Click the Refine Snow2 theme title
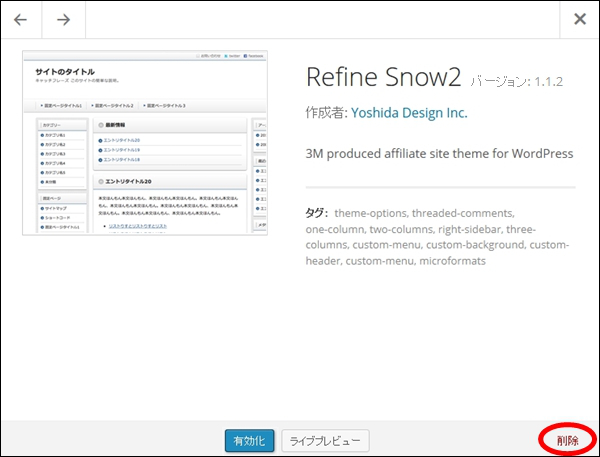Viewport: 600px width, 457px height. point(383,77)
